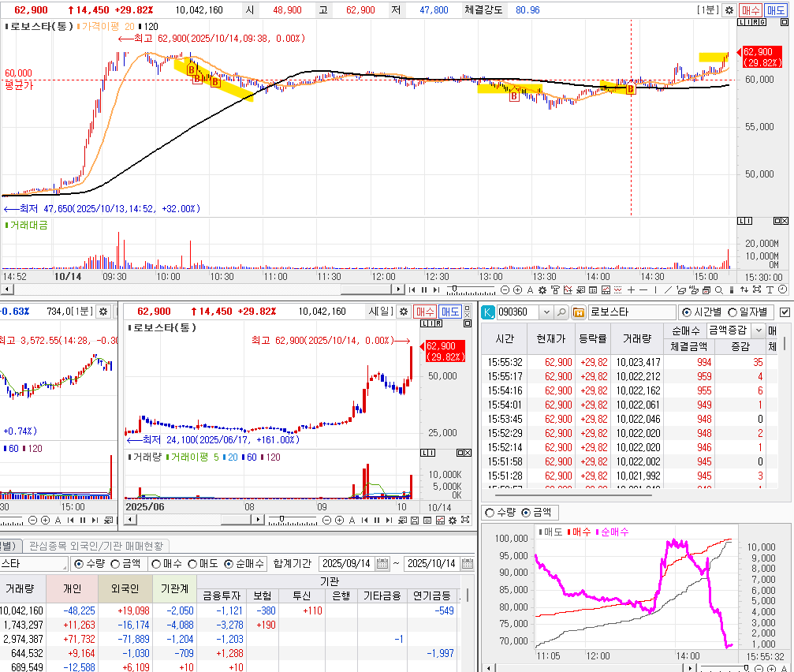This screenshot has width=794, height=672.
Task: Click the 개인 column header
Action: 72,588
